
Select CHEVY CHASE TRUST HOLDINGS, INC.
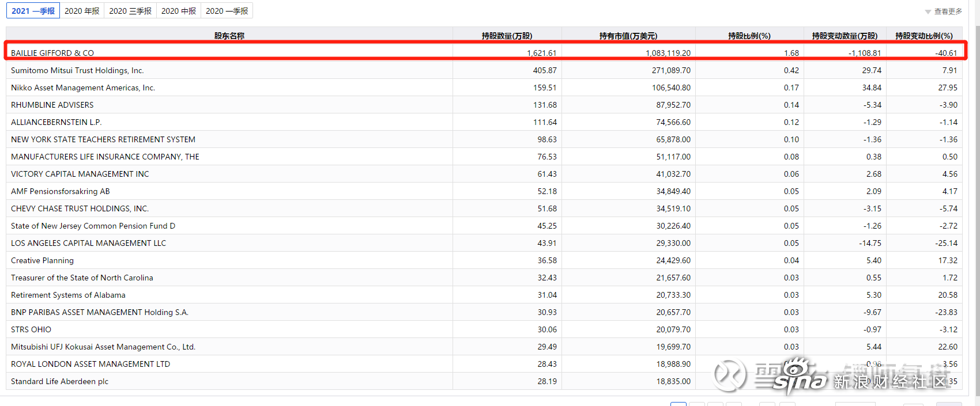(x=80, y=208)
